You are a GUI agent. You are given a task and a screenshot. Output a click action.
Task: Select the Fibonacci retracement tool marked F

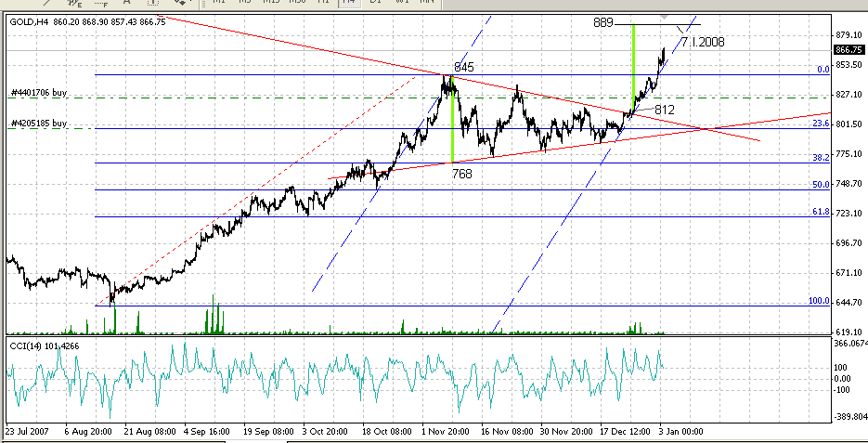(101, 2)
